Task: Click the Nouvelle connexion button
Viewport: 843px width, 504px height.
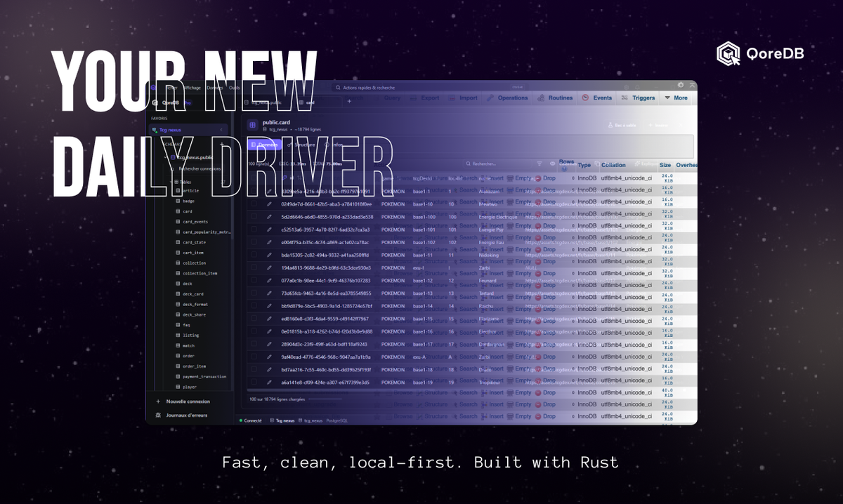Action: tap(188, 402)
